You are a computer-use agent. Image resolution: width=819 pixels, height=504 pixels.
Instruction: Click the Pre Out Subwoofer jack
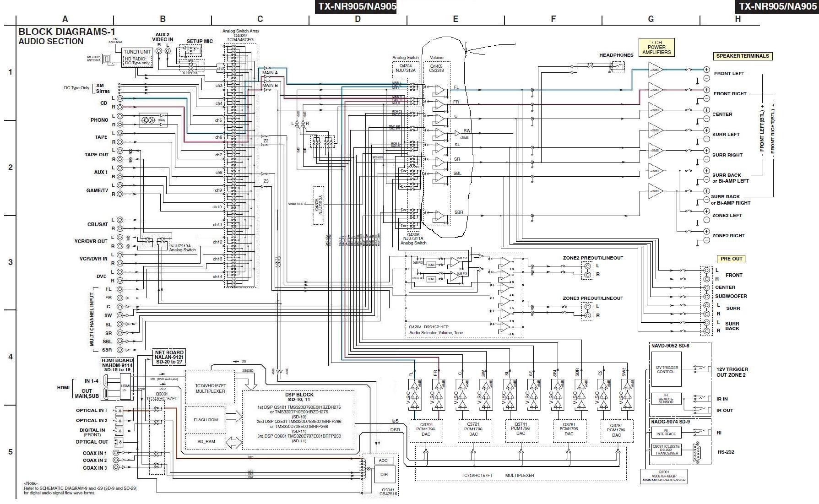(x=706, y=296)
